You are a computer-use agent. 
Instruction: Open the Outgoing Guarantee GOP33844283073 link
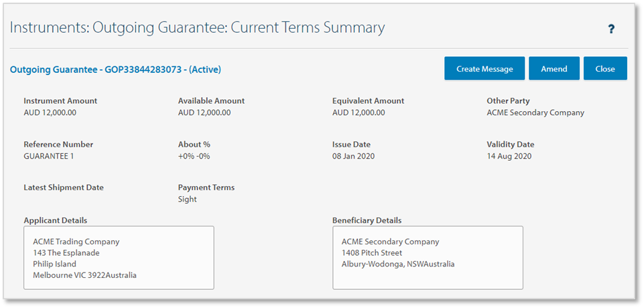point(115,69)
